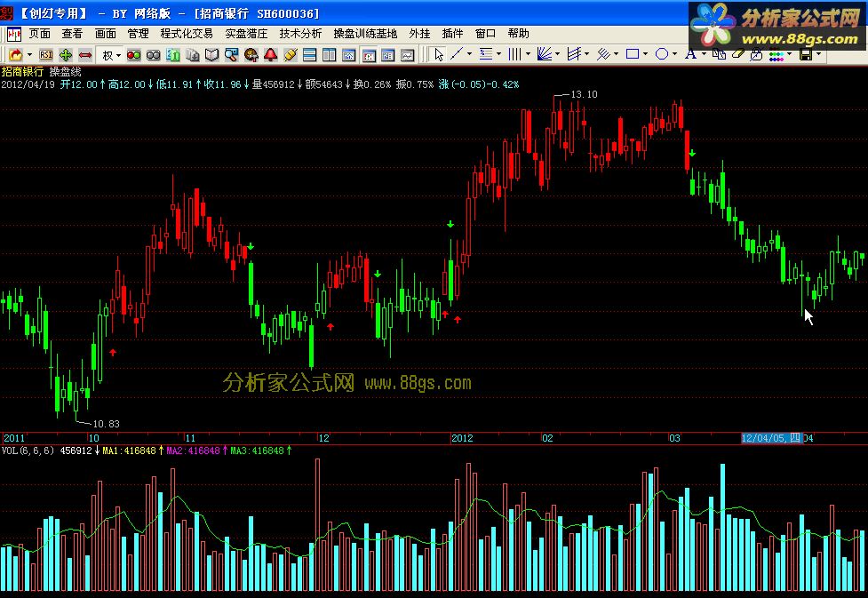The image size is (868, 598).
Task: Click the VOL(6,6,6) indicator label
Action: click(28, 450)
